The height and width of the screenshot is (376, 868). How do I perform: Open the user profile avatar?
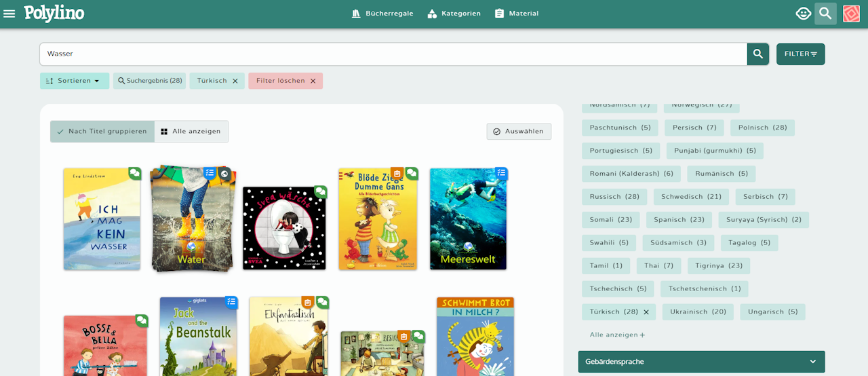pos(852,14)
